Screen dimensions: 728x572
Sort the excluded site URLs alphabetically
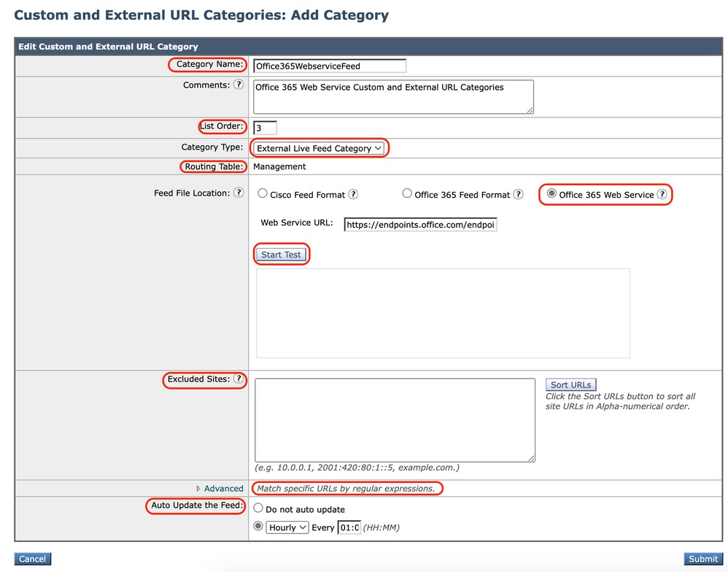tap(570, 384)
